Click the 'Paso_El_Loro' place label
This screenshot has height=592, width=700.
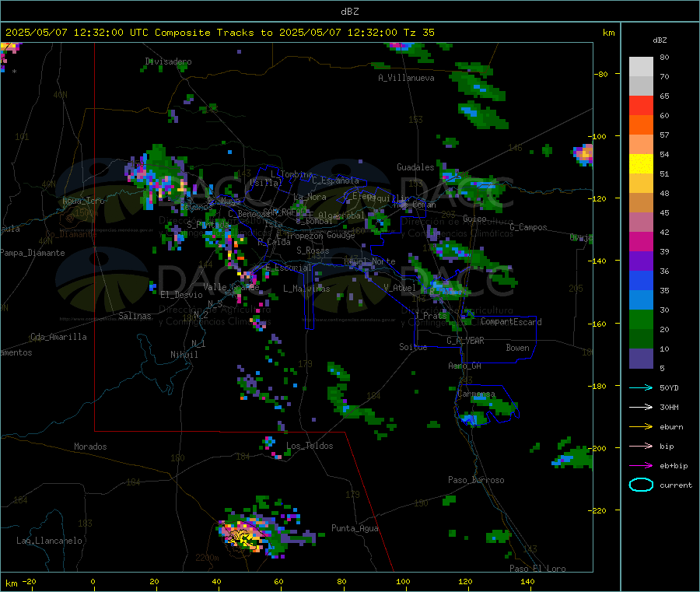click(x=538, y=569)
